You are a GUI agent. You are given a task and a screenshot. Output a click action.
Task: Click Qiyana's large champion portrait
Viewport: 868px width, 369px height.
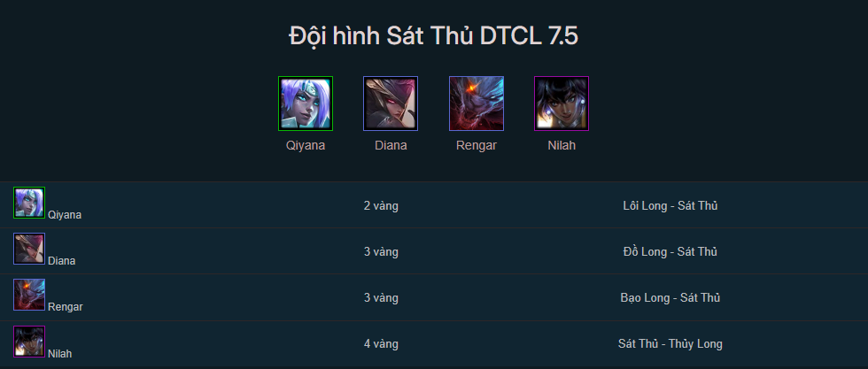(x=306, y=104)
